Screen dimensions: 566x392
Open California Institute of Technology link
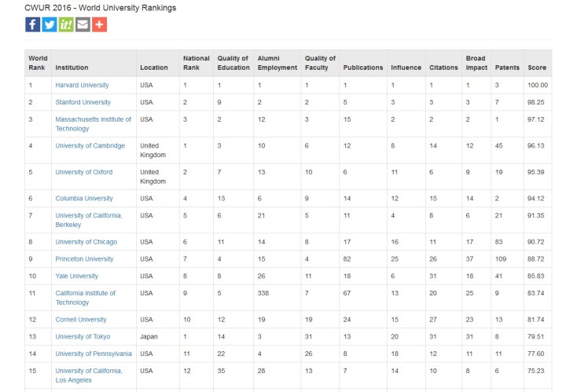tap(86, 298)
